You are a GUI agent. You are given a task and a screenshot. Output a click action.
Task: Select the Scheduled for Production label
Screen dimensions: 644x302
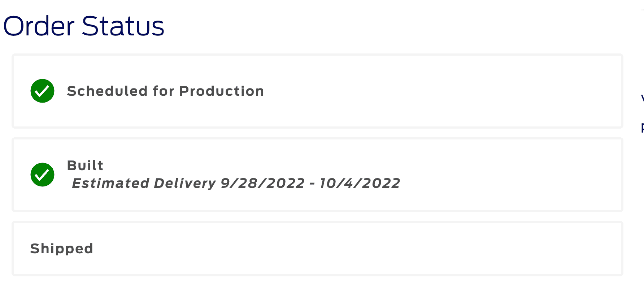click(x=165, y=91)
